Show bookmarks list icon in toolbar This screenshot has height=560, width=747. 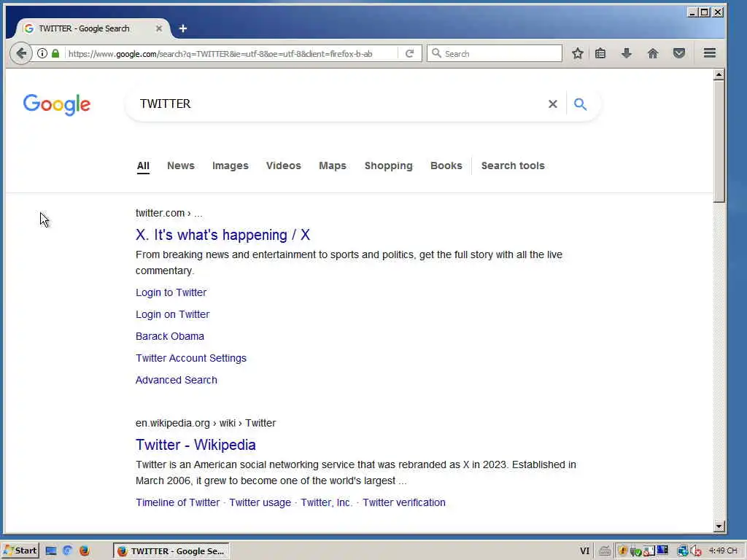(600, 53)
